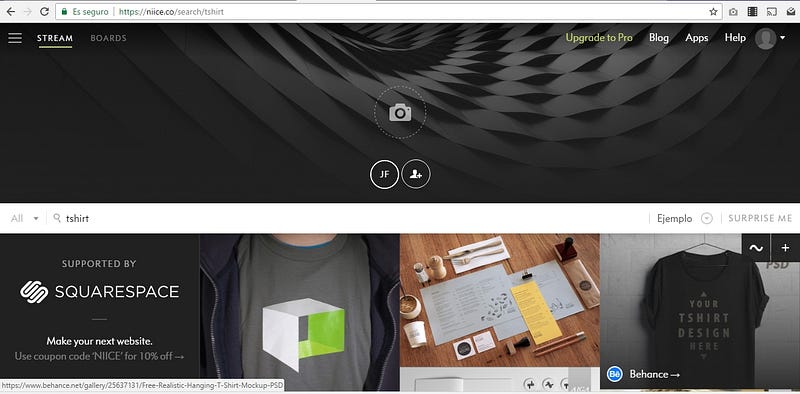Go forward with the browser forward arrow
The image size is (800, 394).
pyautogui.click(x=28, y=11)
